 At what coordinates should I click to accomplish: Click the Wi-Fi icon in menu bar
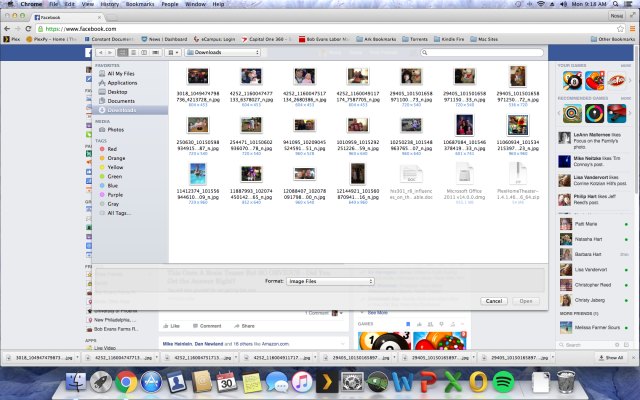[x=541, y=4]
